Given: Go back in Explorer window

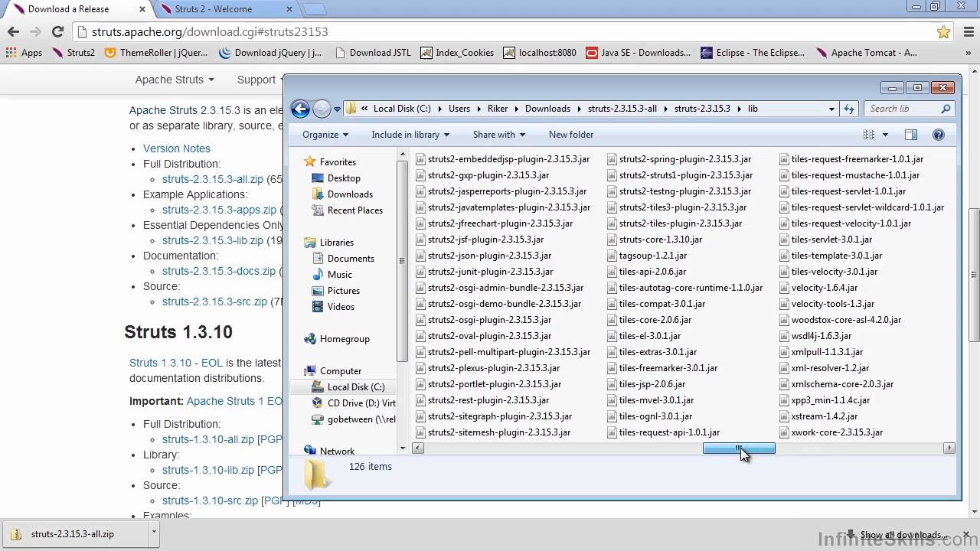Looking at the screenshot, I should tap(300, 109).
